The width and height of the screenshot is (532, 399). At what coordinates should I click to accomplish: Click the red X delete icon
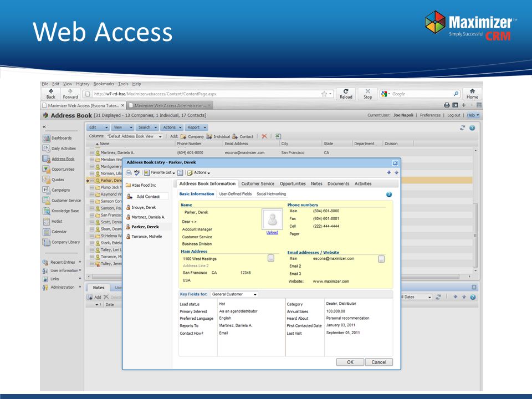click(264, 136)
